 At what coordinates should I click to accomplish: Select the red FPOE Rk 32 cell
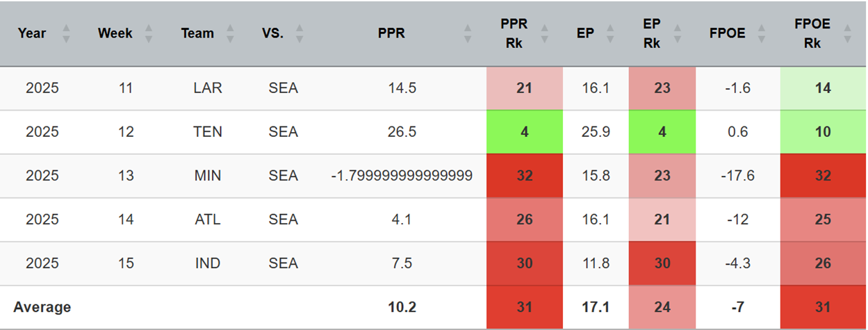823,176
